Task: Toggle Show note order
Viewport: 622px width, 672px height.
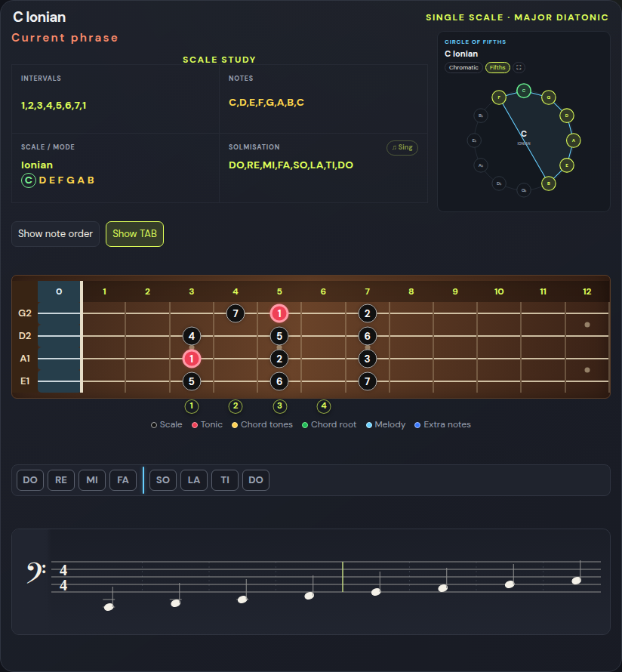Action: point(55,234)
